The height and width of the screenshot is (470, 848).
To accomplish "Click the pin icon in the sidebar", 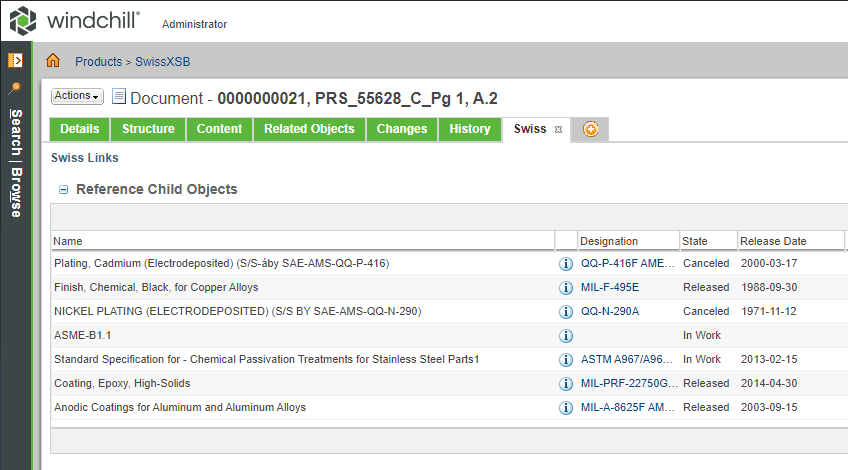I will pyautogui.click(x=15, y=88).
